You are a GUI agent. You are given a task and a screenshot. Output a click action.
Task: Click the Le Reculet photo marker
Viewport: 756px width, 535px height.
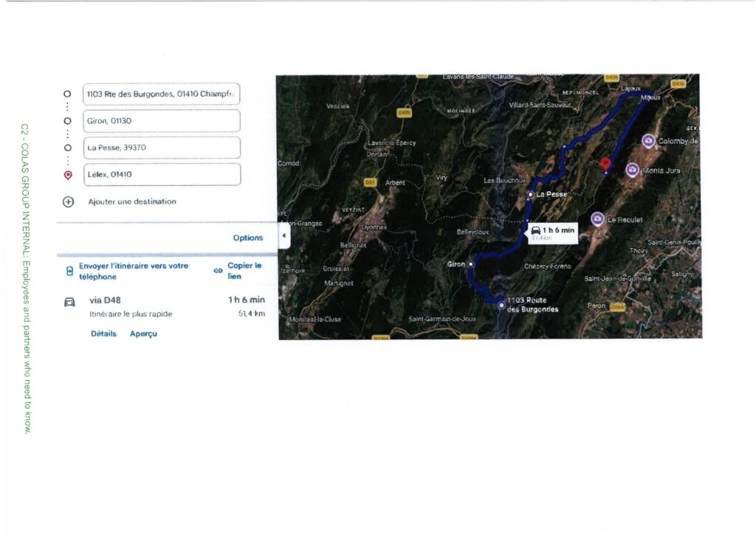coord(597,219)
